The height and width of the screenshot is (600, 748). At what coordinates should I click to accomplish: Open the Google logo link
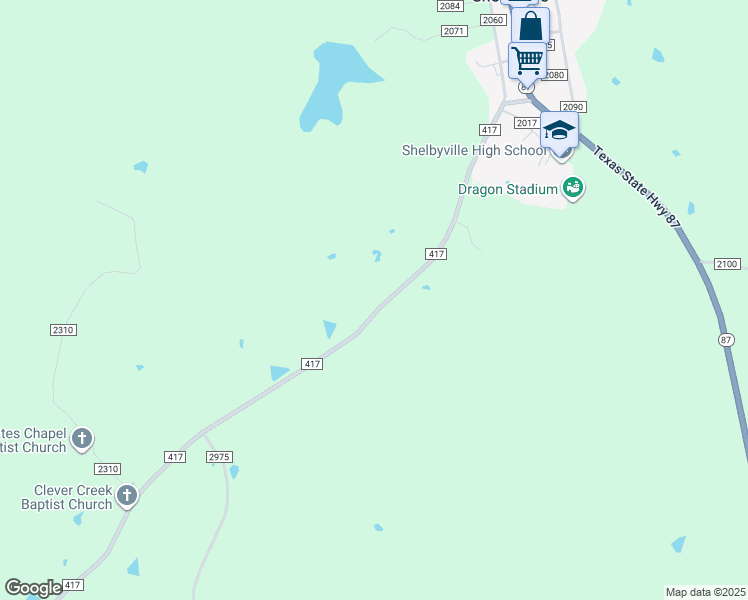(x=33, y=588)
